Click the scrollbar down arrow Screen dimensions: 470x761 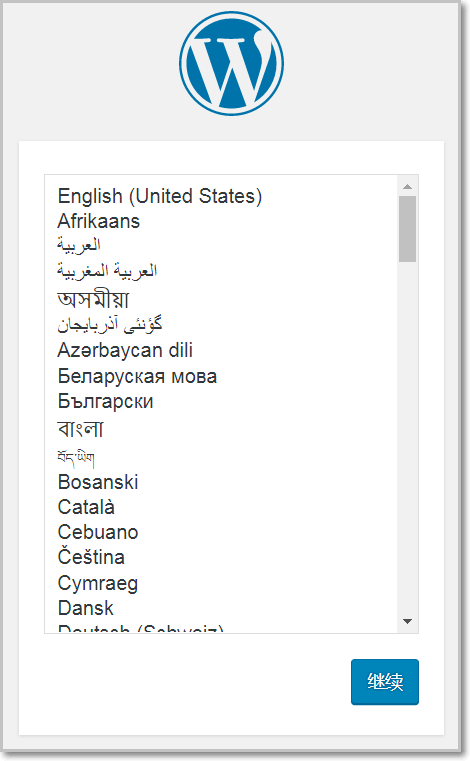407,622
